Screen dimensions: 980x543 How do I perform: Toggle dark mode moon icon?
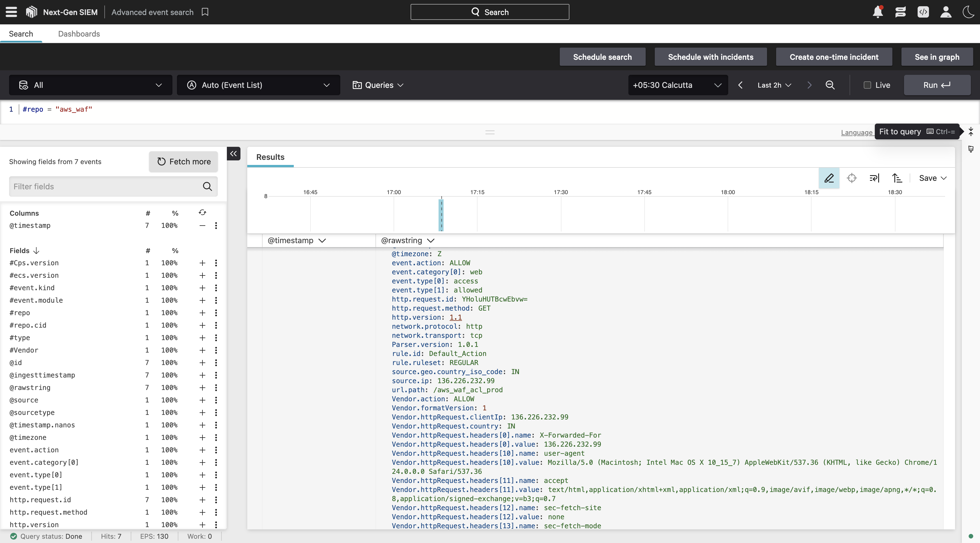coord(968,12)
